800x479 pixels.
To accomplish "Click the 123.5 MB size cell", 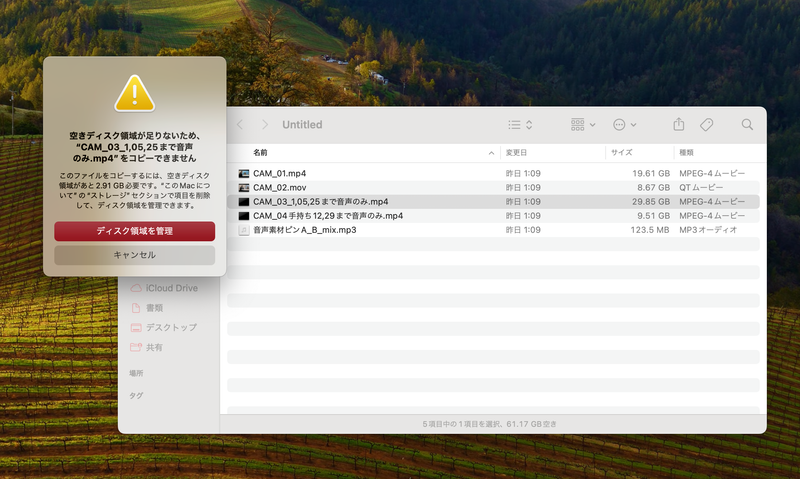I will (649, 230).
